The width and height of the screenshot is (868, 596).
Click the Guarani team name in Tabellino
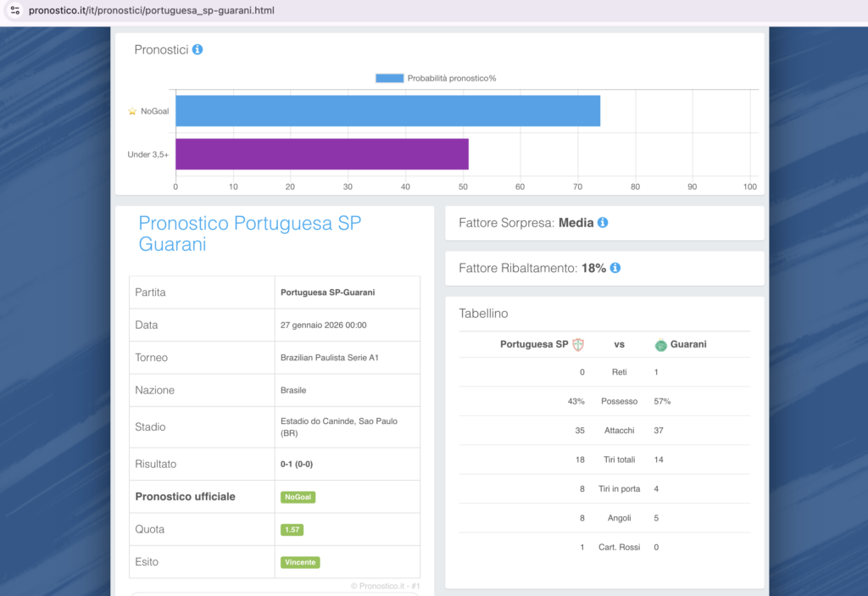point(688,345)
